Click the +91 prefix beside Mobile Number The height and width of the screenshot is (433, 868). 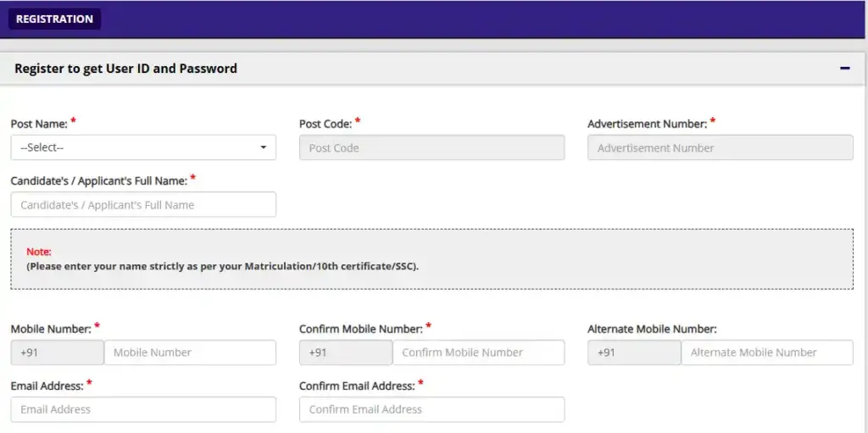57,353
